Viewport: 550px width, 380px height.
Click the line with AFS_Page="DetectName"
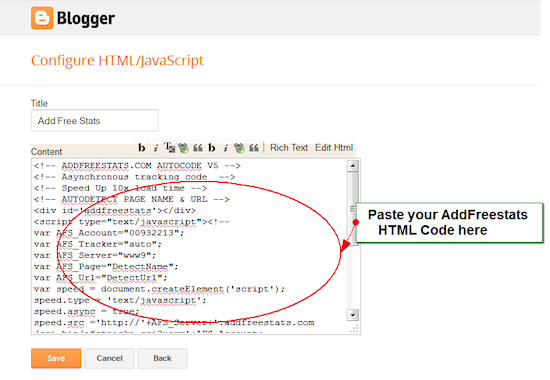[x=106, y=267]
